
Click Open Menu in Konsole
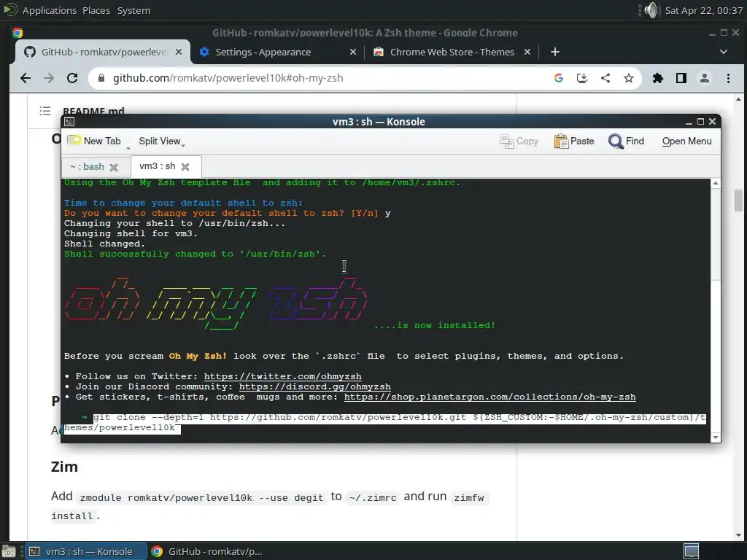[686, 141]
